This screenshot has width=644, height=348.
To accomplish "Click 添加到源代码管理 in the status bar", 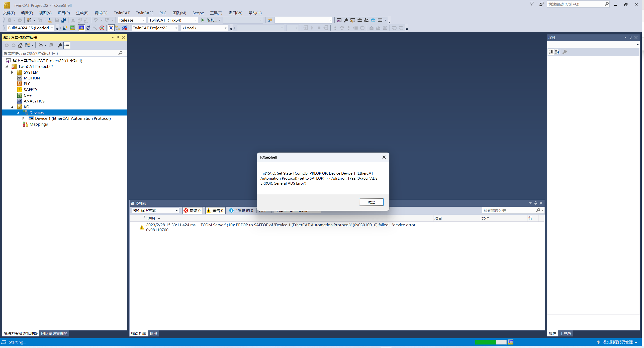I will point(617,342).
